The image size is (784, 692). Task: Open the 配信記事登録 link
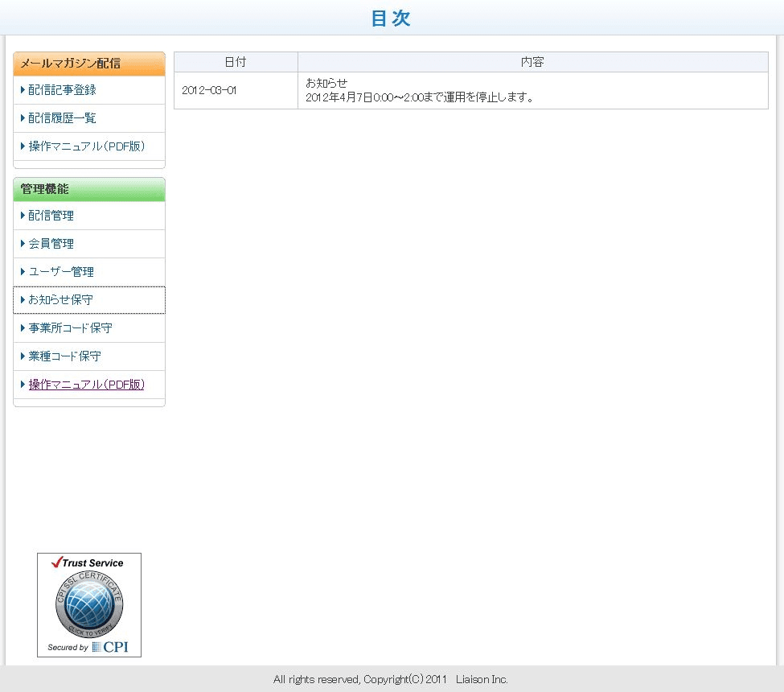click(62, 90)
